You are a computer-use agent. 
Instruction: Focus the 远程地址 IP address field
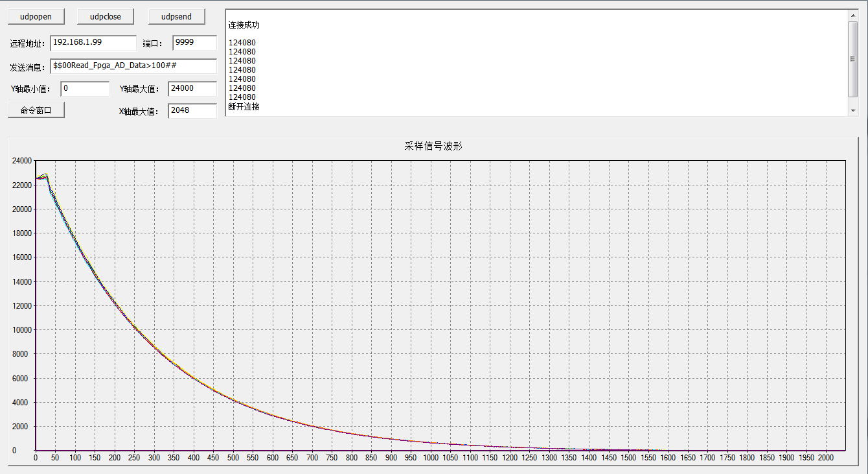(93, 43)
